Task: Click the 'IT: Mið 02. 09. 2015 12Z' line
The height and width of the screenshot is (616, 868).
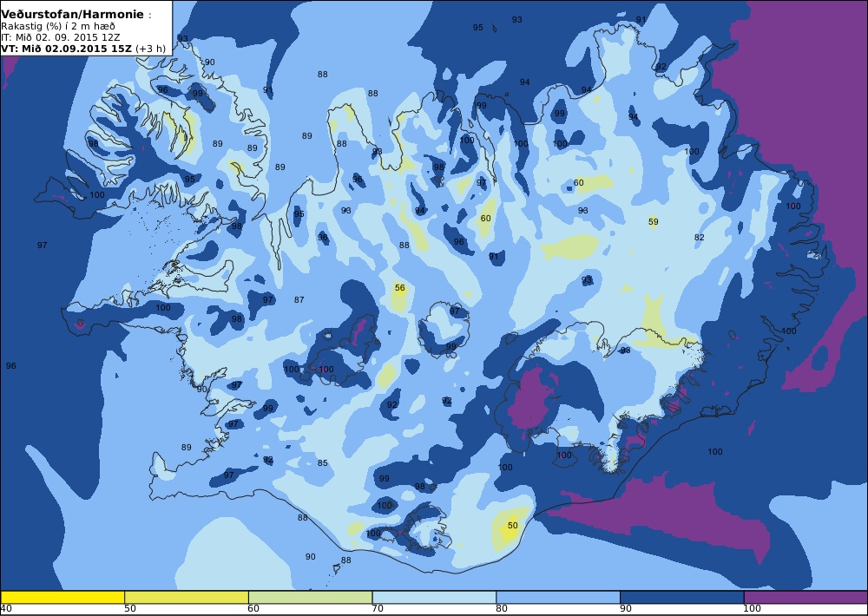Action: point(61,37)
